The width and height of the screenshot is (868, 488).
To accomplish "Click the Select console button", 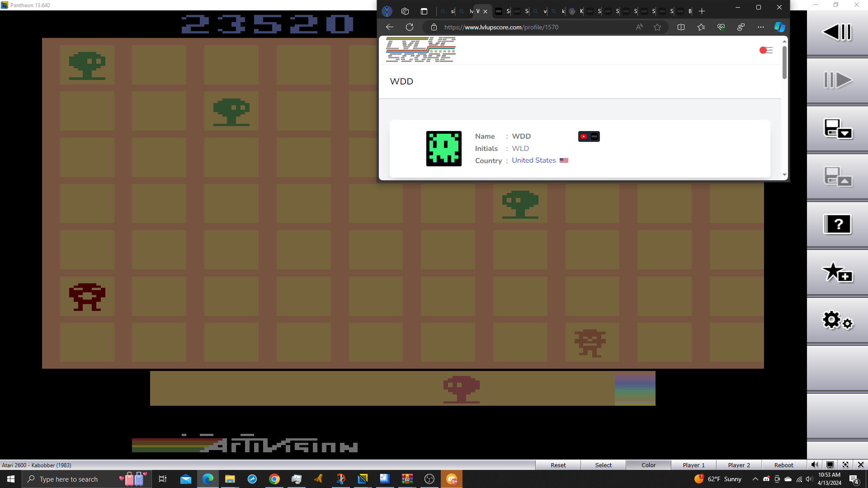I will 603,465.
